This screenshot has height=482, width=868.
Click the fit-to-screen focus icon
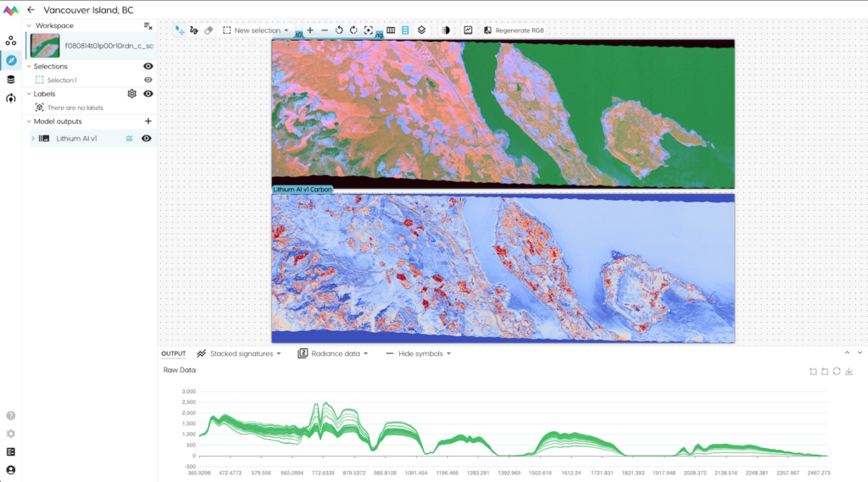tap(368, 30)
